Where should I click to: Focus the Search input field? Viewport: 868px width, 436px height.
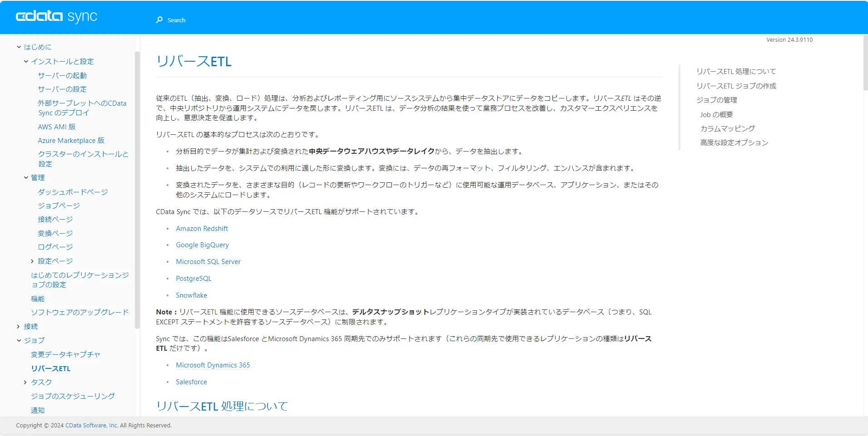(x=176, y=20)
